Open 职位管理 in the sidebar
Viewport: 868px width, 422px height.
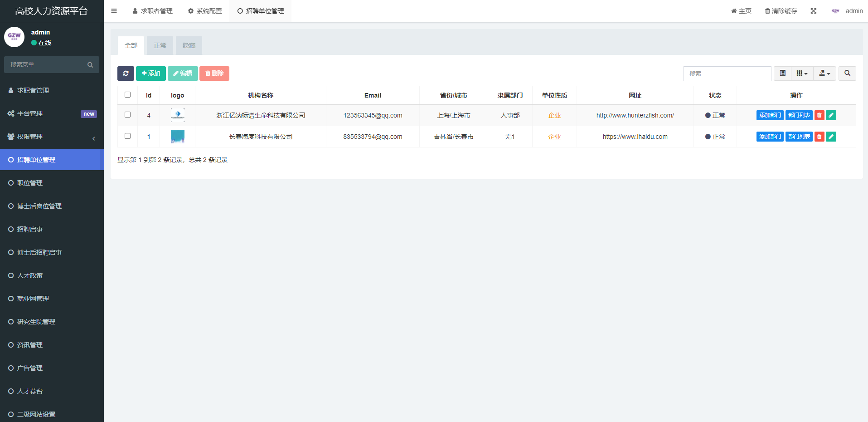30,183
